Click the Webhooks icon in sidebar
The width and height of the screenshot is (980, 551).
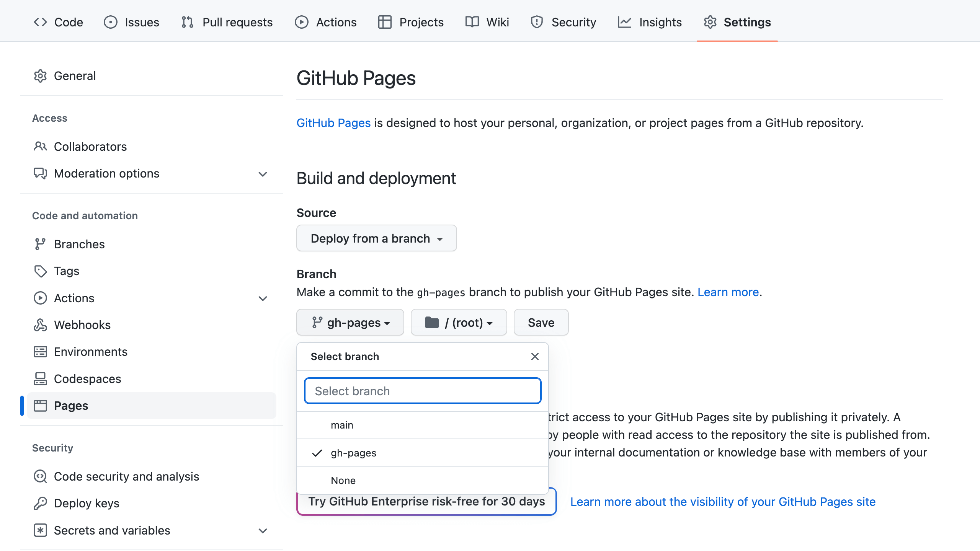click(40, 325)
